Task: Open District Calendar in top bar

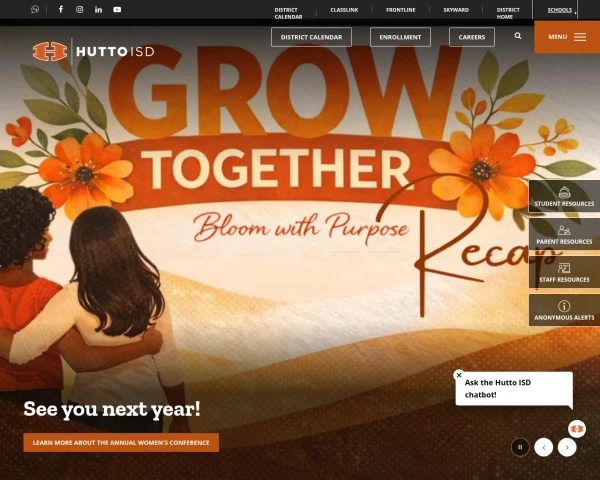Action: (289, 13)
